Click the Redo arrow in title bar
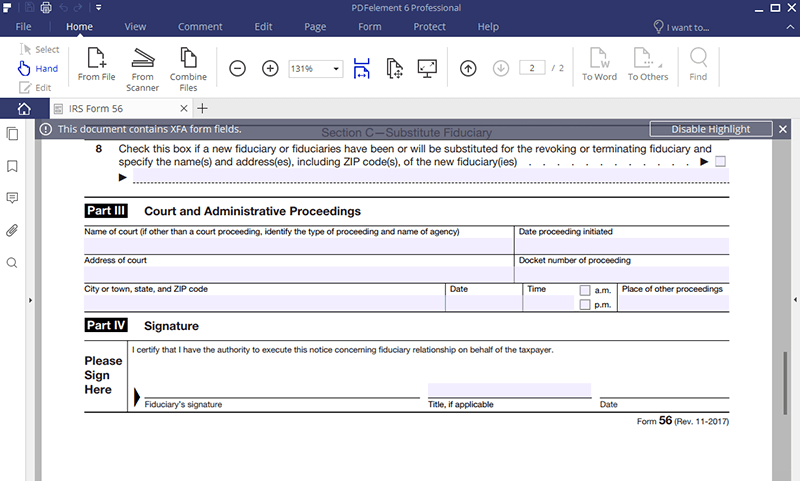 [x=78, y=7]
